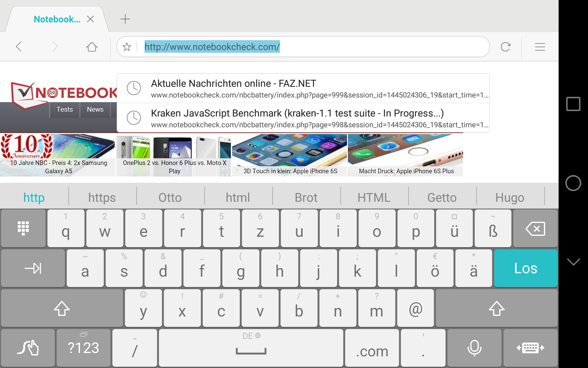Open Apple iPhone 6S 3D Touch article
The width and height of the screenshot is (588, 368).
point(289,155)
